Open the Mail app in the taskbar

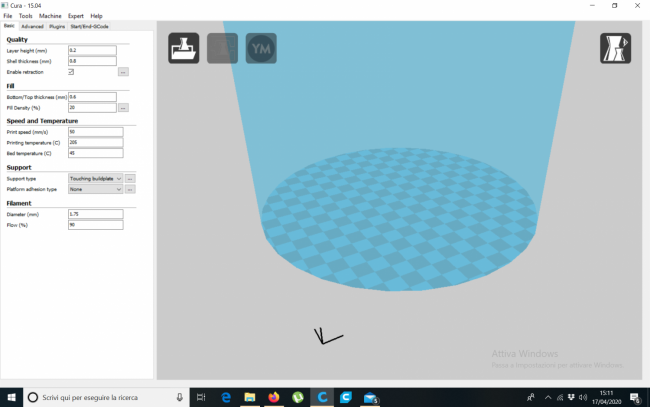370,397
